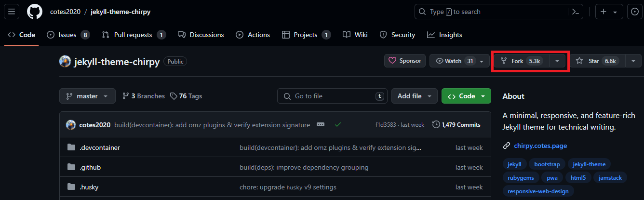The width and height of the screenshot is (644, 200).
Task: Expand the commit message ellipsis icon
Action: point(321,124)
